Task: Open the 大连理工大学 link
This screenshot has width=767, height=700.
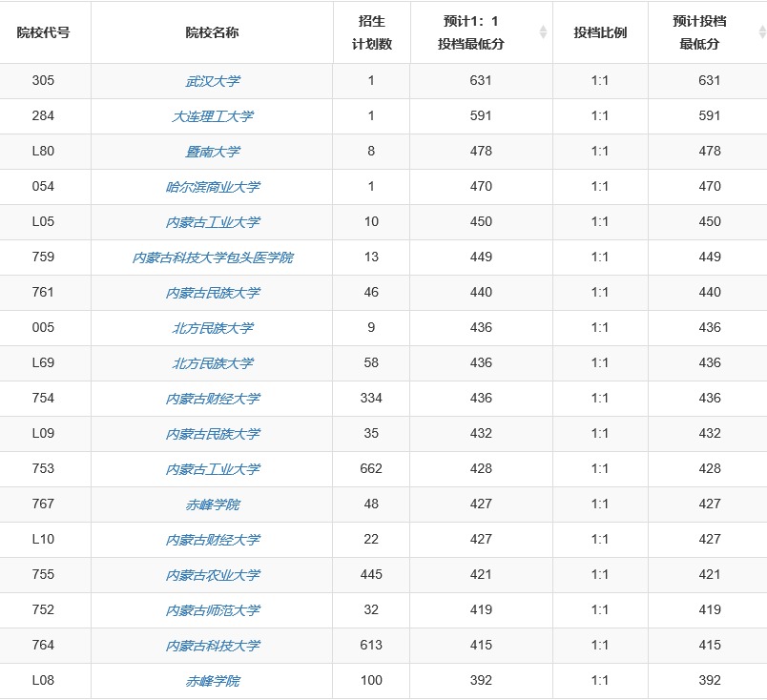Action: 212,116
